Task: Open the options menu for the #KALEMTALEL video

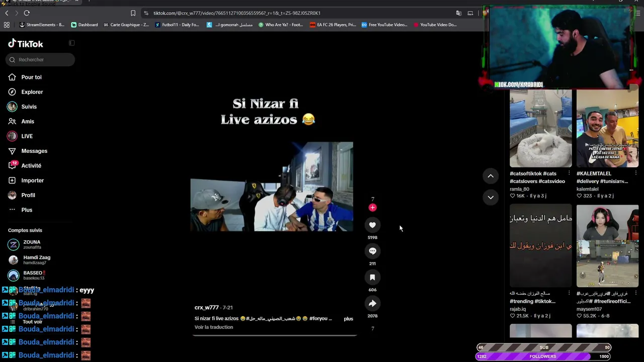Action: click(635, 173)
